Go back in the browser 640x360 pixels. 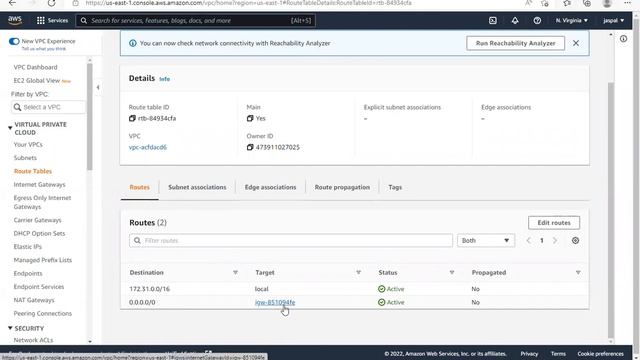(x=12, y=3)
